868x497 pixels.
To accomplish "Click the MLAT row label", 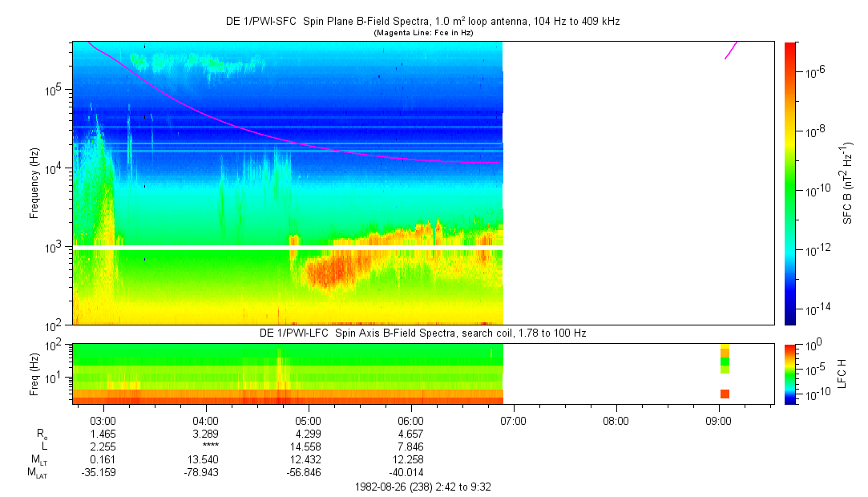I will click(x=36, y=472).
